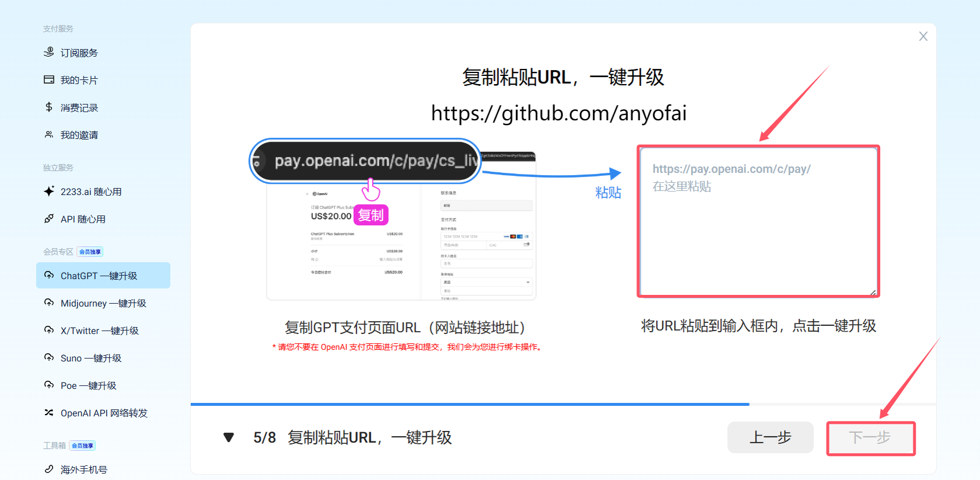Click the https://github.com/anyofai text
This screenshot has height=480, width=980.
point(559,113)
